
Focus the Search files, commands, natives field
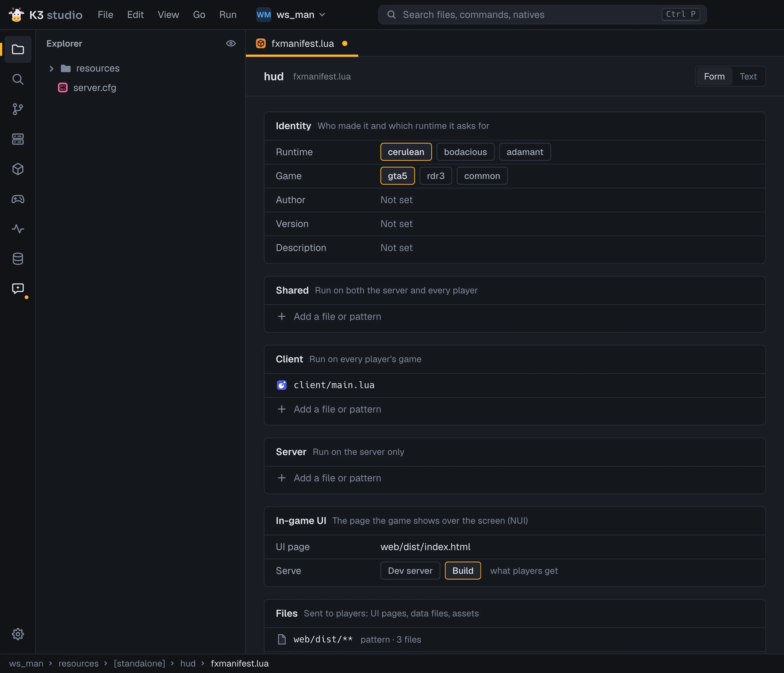click(x=542, y=15)
